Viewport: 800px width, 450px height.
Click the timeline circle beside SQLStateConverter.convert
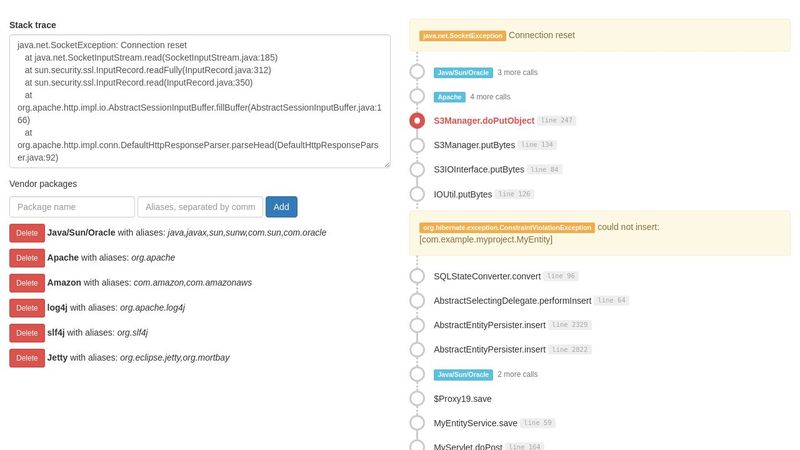point(417,276)
